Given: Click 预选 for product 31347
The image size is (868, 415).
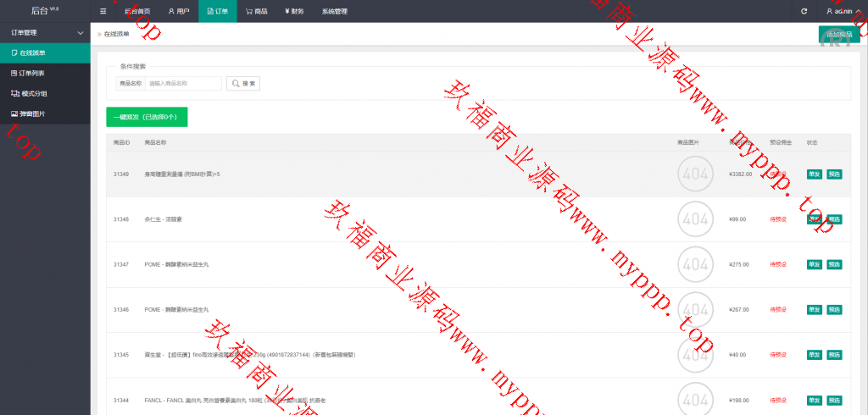Looking at the screenshot, I should point(834,263).
